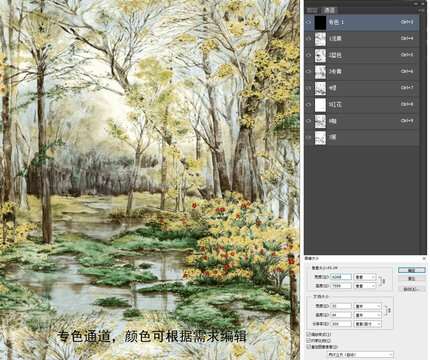Click the document width input field
The height and width of the screenshot is (360, 430).
341,306
